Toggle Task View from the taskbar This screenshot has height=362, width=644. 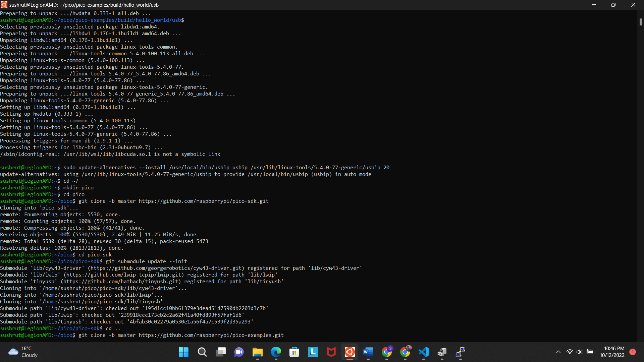221,352
